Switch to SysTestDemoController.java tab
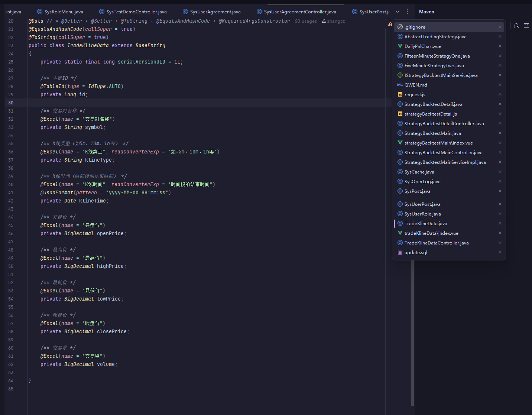 pyautogui.click(x=133, y=12)
